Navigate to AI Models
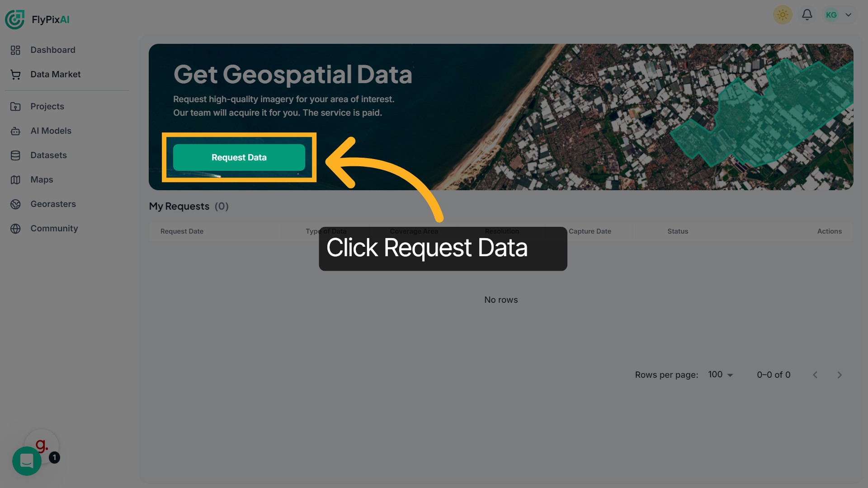 51,131
